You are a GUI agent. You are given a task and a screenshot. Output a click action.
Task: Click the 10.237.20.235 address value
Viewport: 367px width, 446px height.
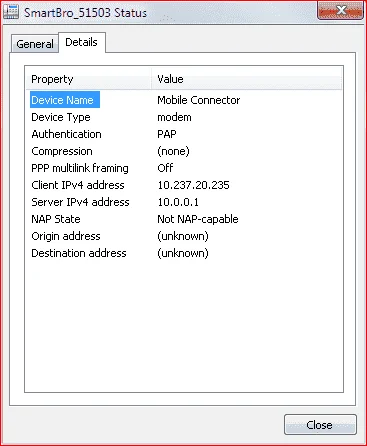(x=193, y=185)
